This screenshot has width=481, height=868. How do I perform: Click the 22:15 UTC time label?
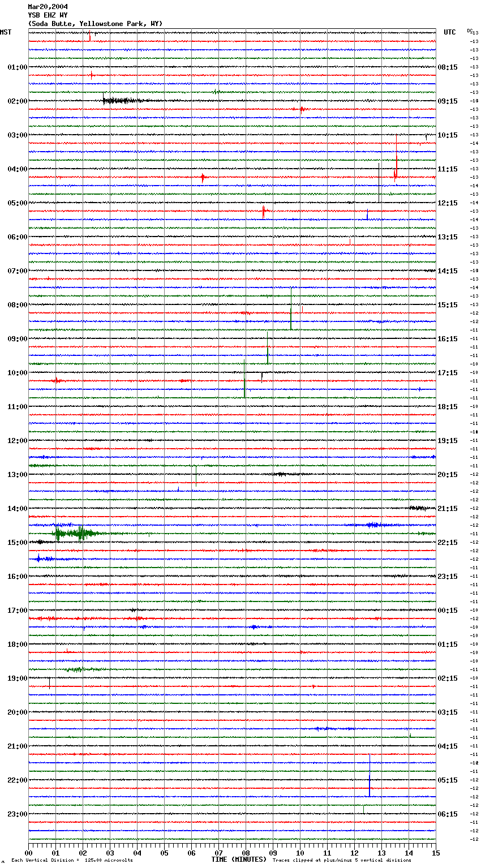point(448,543)
